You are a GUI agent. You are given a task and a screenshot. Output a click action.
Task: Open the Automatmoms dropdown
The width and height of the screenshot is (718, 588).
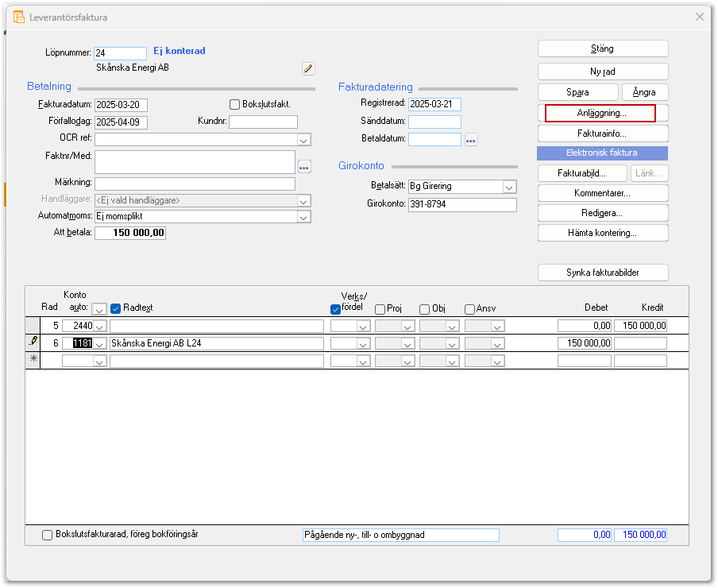coord(303,217)
